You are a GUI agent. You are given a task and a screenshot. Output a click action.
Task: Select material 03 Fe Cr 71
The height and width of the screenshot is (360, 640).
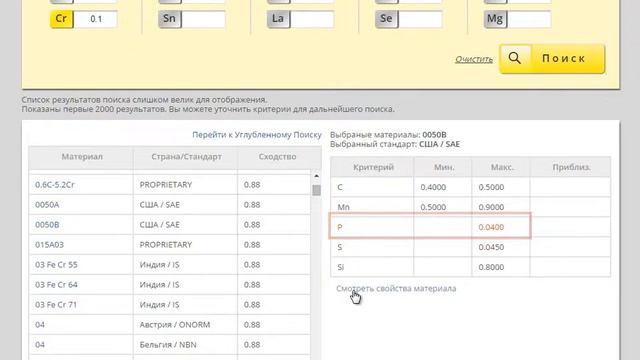(56, 305)
